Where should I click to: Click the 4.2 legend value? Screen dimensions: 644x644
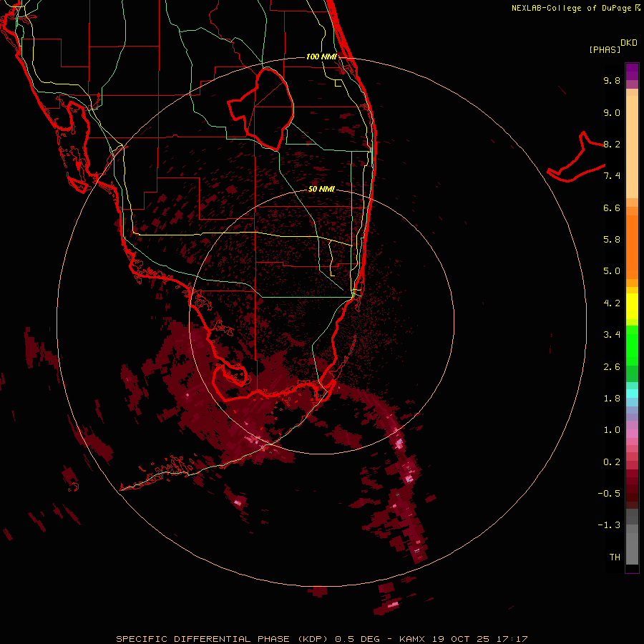(612, 303)
